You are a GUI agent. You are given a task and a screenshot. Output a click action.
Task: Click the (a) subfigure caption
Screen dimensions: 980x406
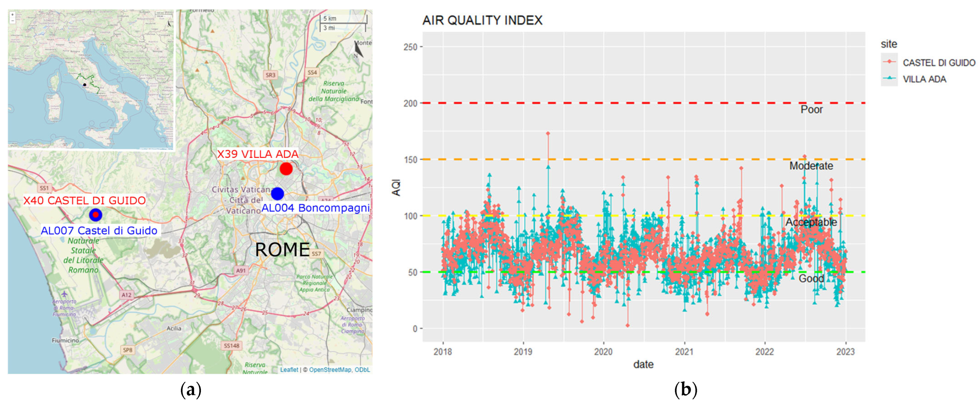coord(191,390)
